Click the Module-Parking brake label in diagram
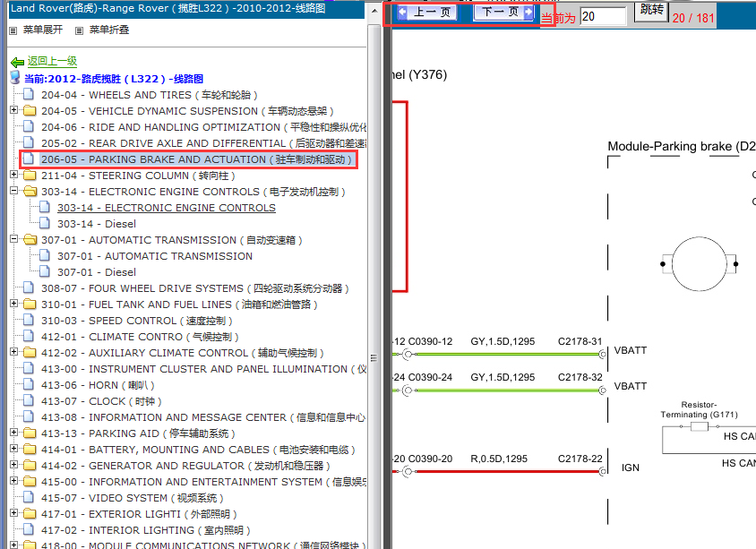 (x=681, y=146)
